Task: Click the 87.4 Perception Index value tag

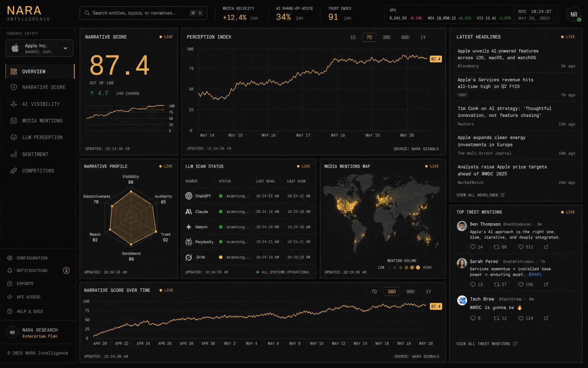Action: 436,59
